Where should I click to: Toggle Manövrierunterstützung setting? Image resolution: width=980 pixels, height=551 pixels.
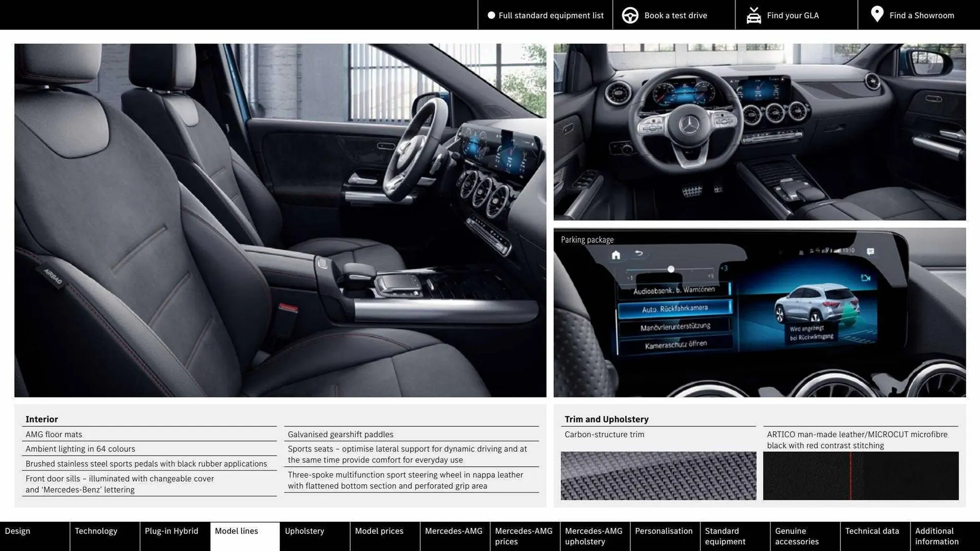[675, 325]
